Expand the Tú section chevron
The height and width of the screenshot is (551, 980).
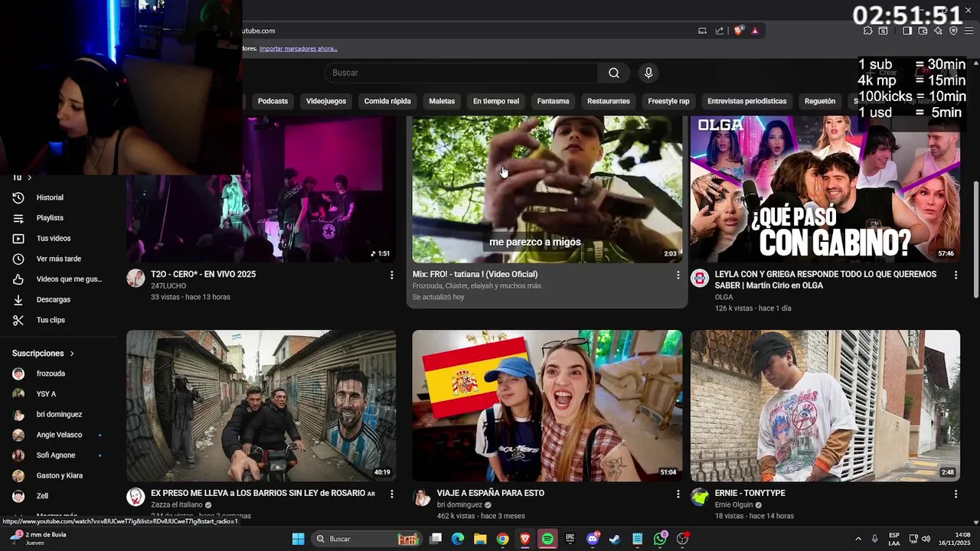click(29, 178)
